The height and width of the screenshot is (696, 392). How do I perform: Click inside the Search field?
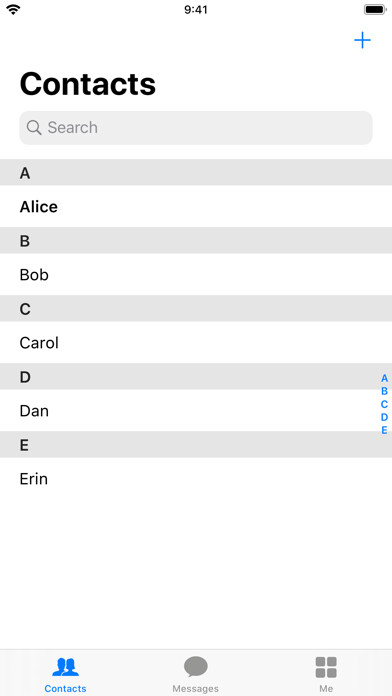(x=196, y=128)
